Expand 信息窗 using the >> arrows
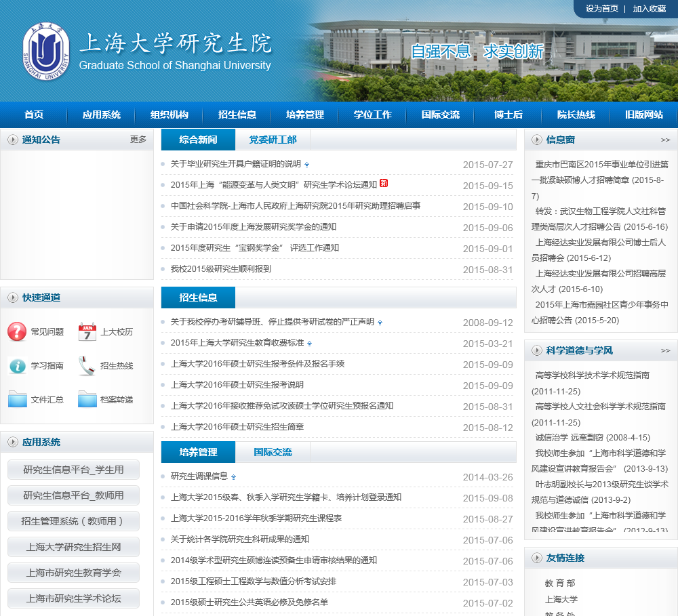 tap(666, 140)
